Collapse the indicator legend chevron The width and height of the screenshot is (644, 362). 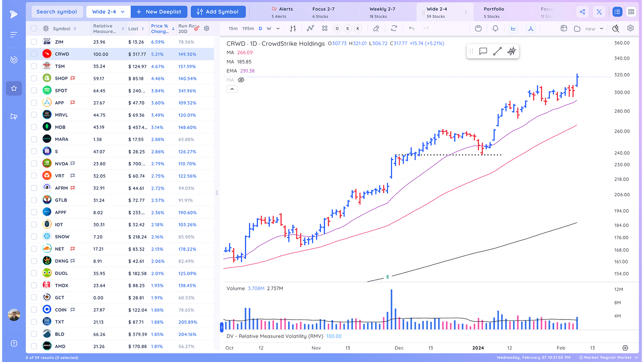click(232, 89)
